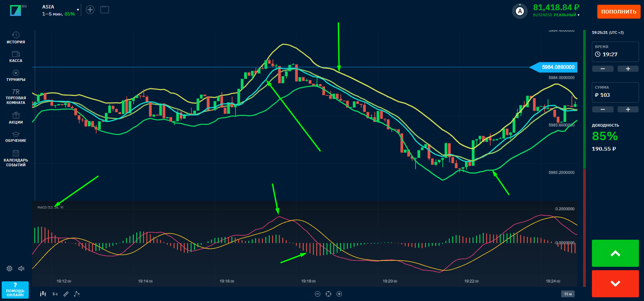The height and width of the screenshot is (301, 644).
Task: Click the 81,418.84 ₽ balance amount
Action: click(556, 7)
